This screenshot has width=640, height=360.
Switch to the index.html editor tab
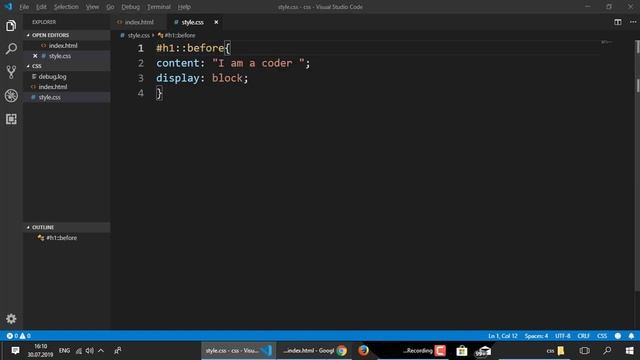click(139, 22)
